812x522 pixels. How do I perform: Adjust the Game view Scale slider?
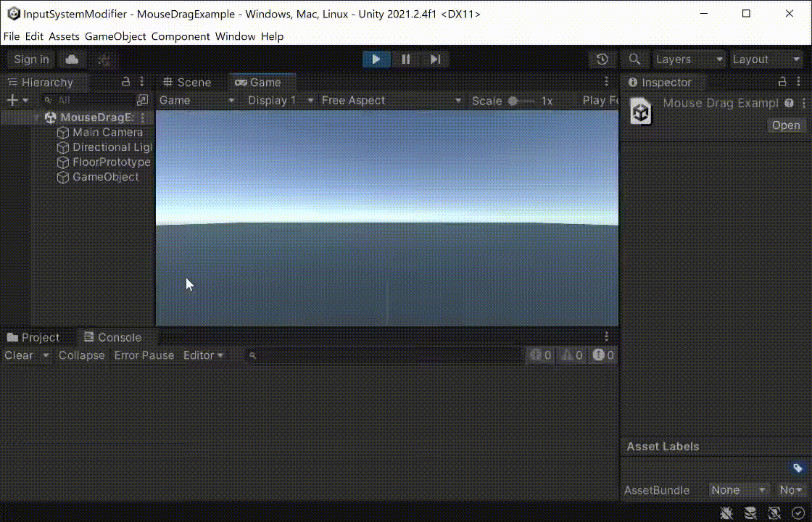pos(521,101)
